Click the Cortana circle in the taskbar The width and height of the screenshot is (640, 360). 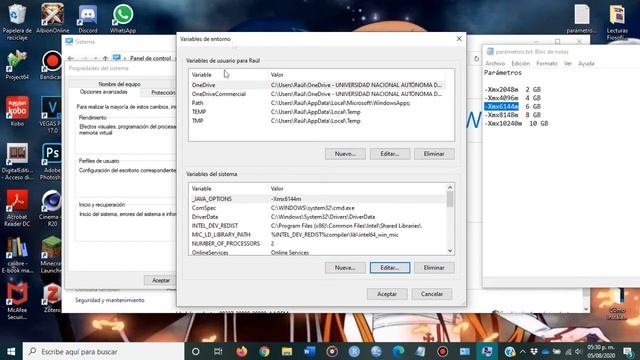(x=196, y=351)
